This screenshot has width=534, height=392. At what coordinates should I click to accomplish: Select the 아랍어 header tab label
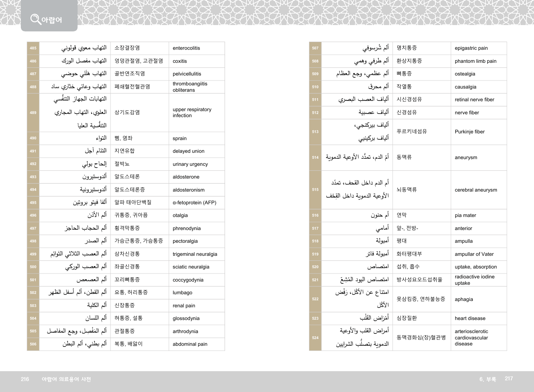[52, 20]
